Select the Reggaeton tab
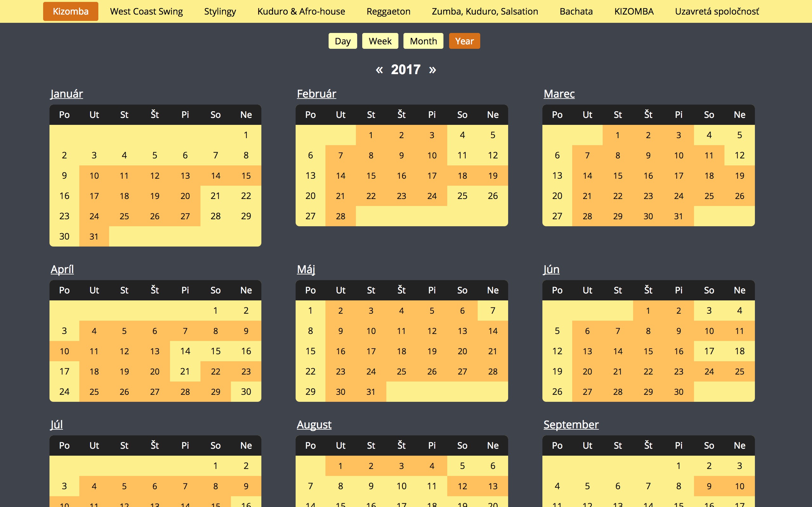This screenshot has height=507, width=812. [388, 11]
